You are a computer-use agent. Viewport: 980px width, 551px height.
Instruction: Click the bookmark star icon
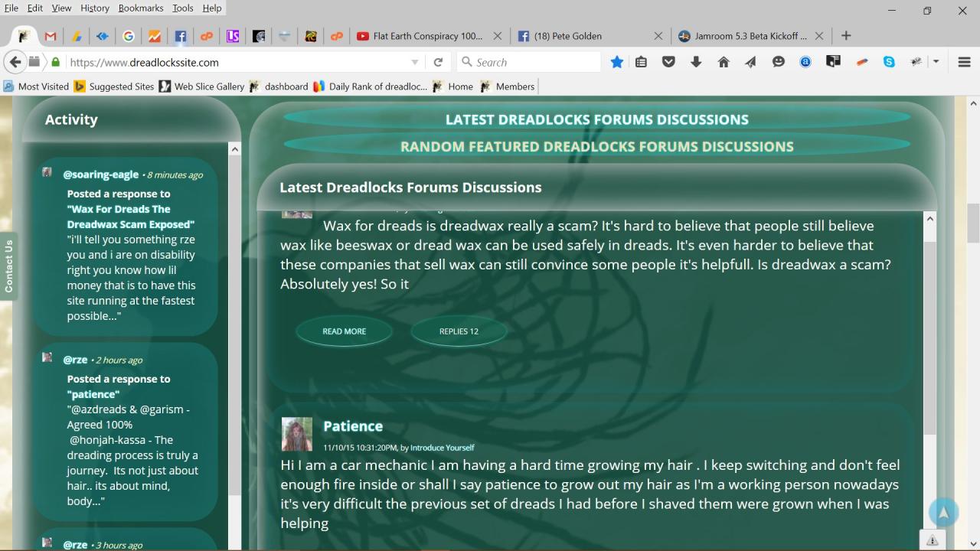pos(616,62)
